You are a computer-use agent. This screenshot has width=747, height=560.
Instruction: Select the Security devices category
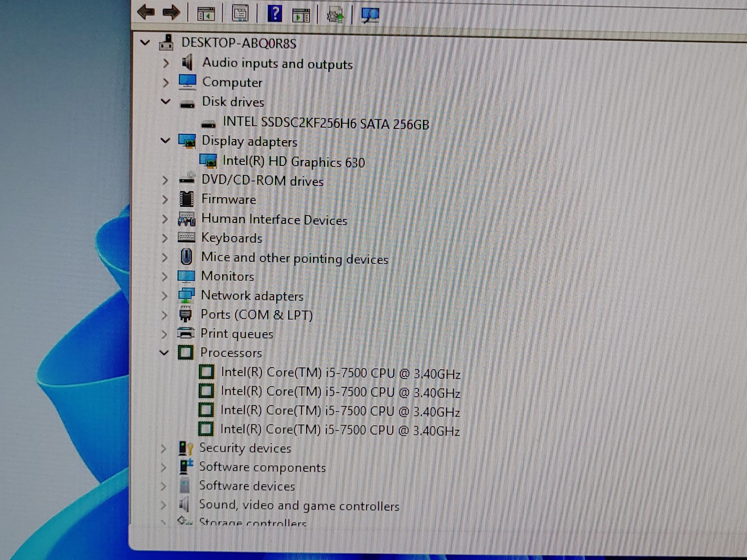[x=245, y=447]
